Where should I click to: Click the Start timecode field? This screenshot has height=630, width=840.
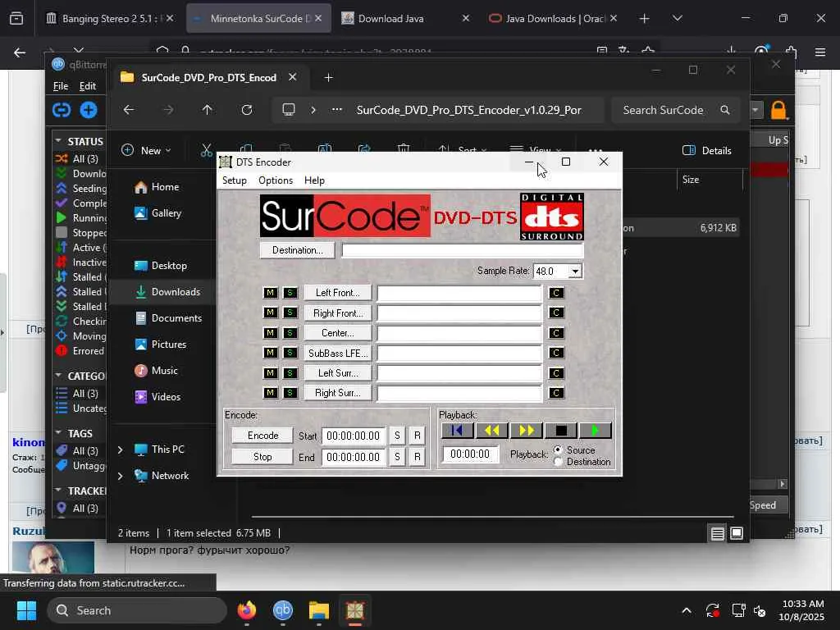pos(353,436)
